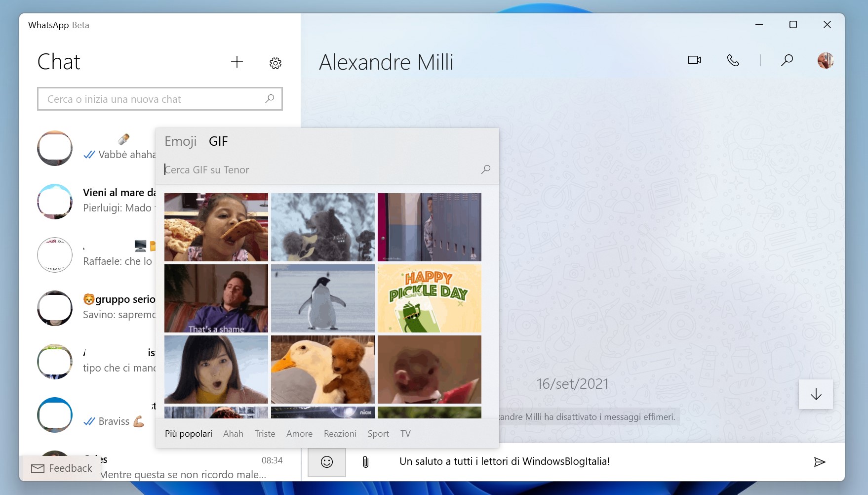Open the Braviss chat

click(x=96, y=415)
